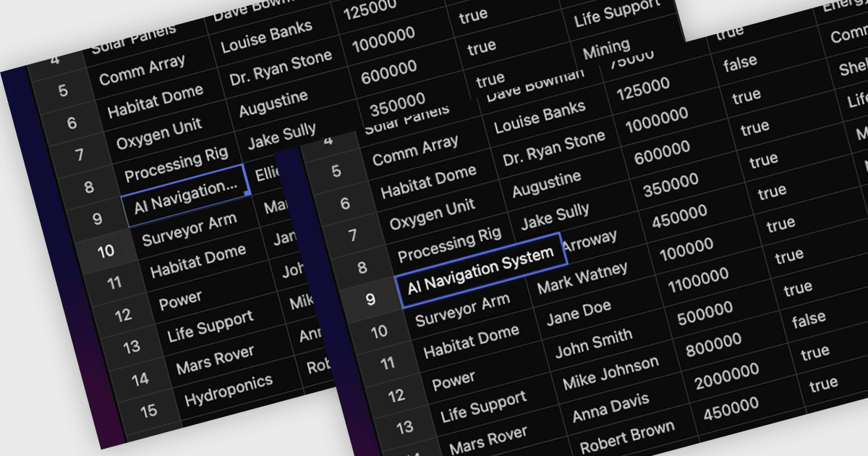Click the false value in Mike Johnson's row
Screen dimensions: 868x456
tap(809, 319)
